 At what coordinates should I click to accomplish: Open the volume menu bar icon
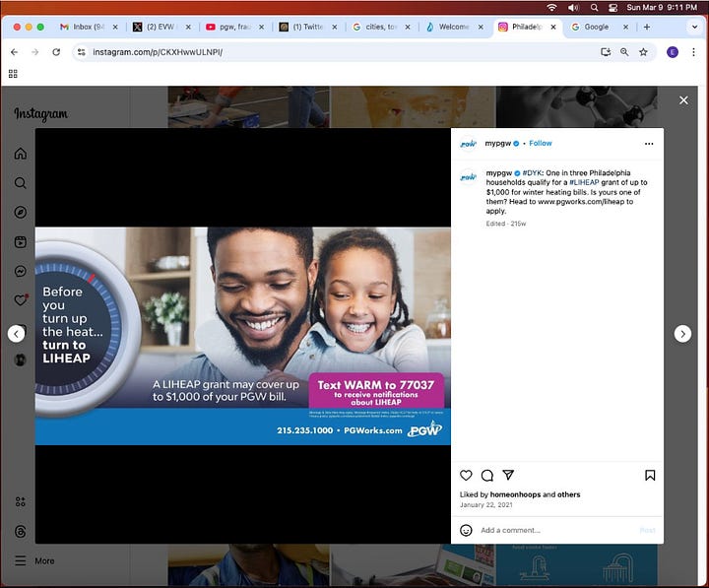pos(573,7)
